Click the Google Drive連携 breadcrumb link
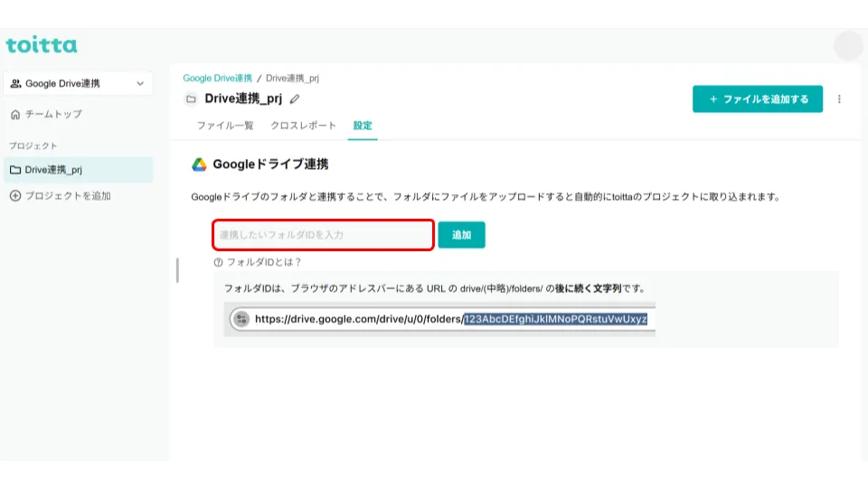 point(218,78)
